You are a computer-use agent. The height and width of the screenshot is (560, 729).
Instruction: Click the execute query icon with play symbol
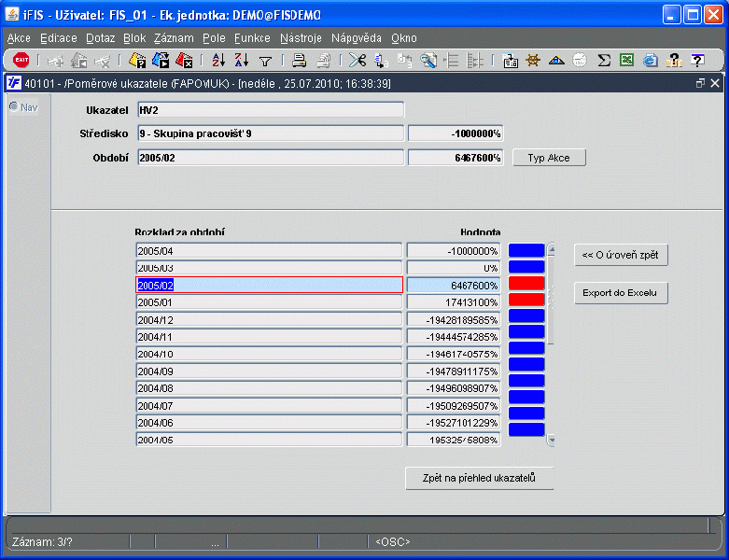click(161, 60)
